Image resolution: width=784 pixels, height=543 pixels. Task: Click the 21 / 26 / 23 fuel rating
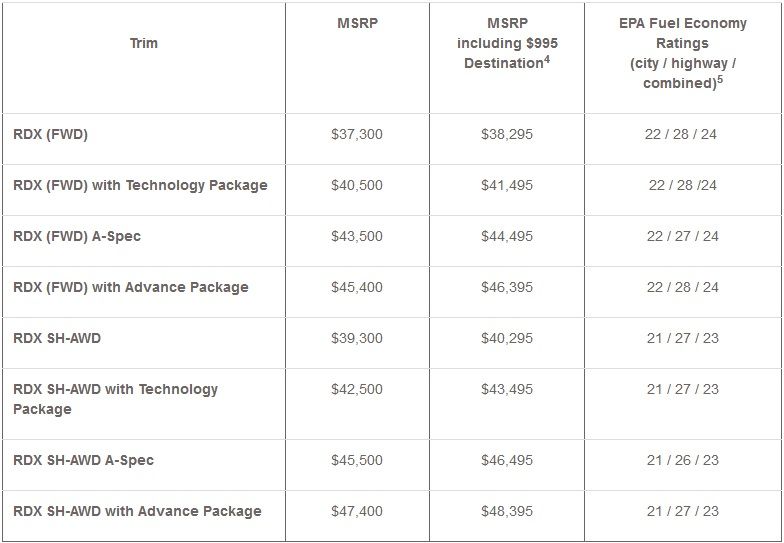tap(682, 460)
